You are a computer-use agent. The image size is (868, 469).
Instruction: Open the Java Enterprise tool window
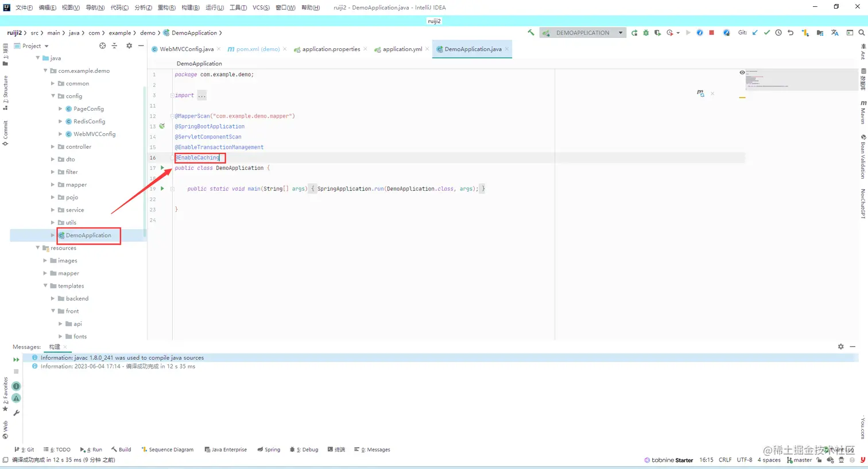[226, 449]
